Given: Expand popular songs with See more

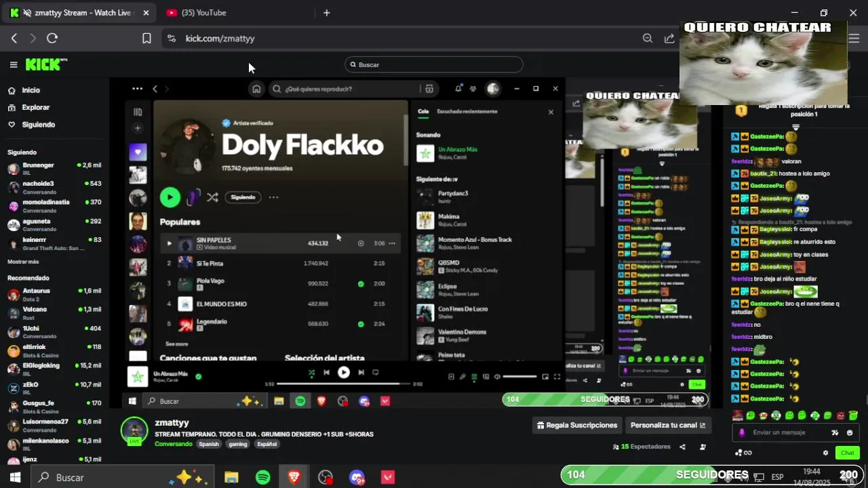Looking at the screenshot, I should point(177,344).
